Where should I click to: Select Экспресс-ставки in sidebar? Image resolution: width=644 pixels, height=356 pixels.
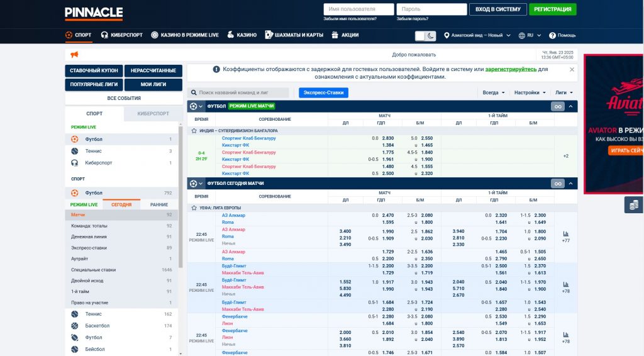coord(121,248)
